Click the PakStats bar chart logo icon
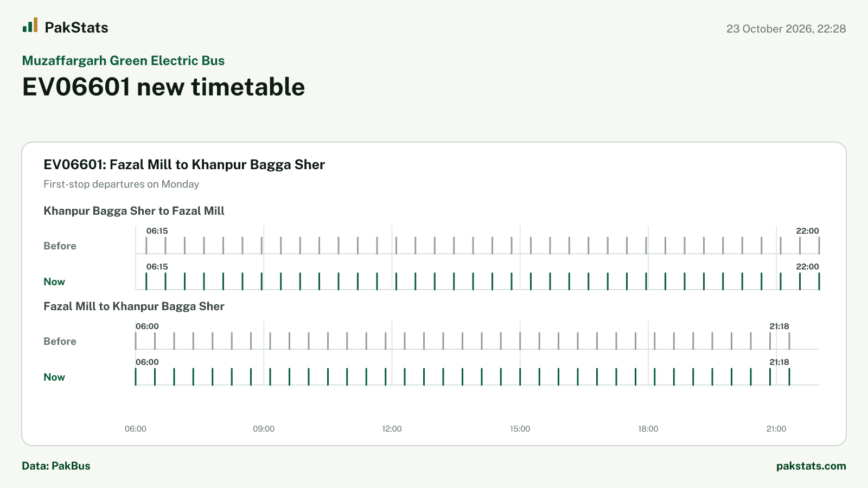The height and width of the screenshot is (488, 868). coord(30,25)
